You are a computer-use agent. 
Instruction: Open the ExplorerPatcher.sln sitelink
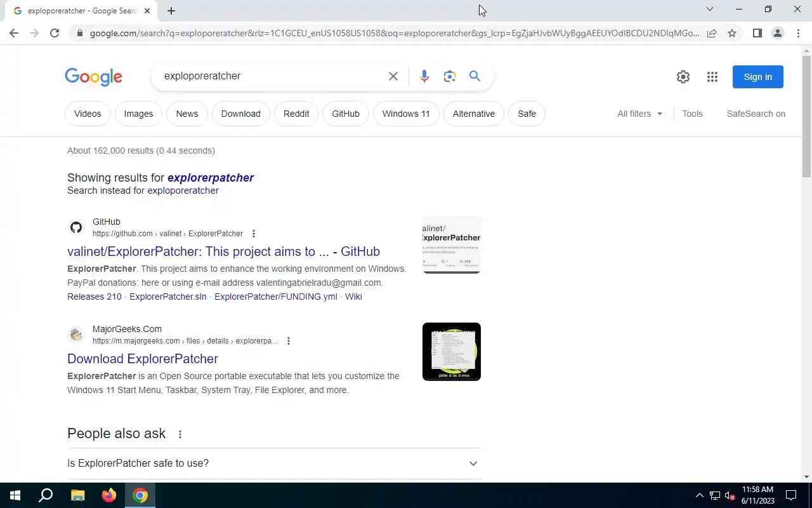[x=168, y=297]
